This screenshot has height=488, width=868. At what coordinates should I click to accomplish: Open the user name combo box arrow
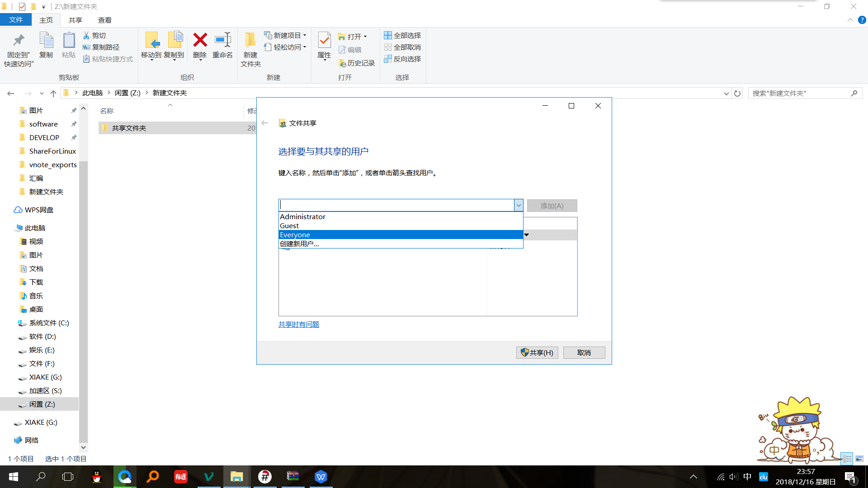click(x=519, y=206)
